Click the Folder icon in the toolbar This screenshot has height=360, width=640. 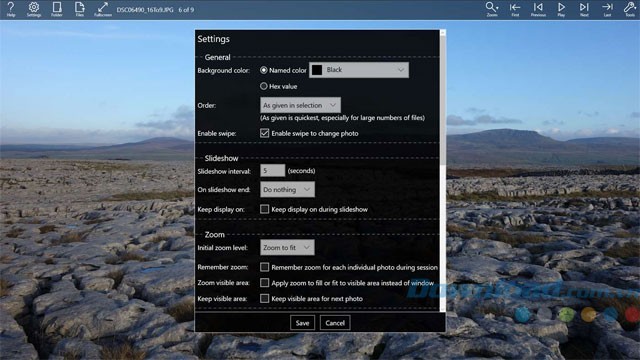57,9
